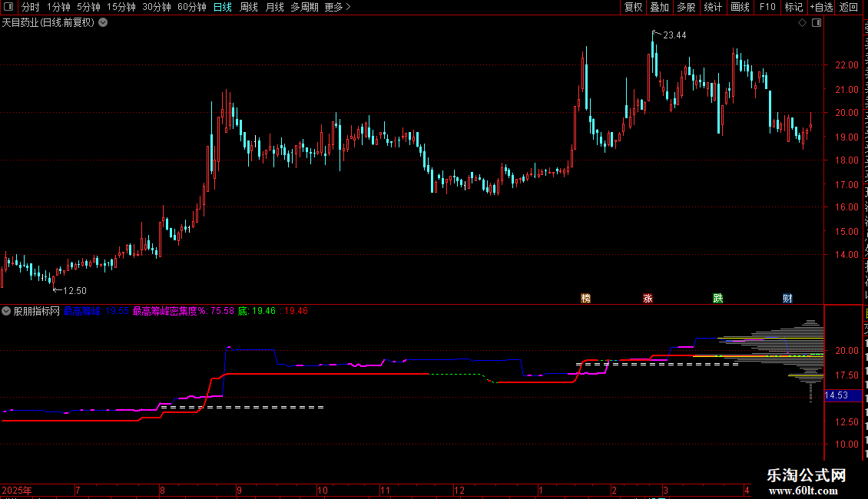Select the 5分钟 period

[x=88, y=7]
